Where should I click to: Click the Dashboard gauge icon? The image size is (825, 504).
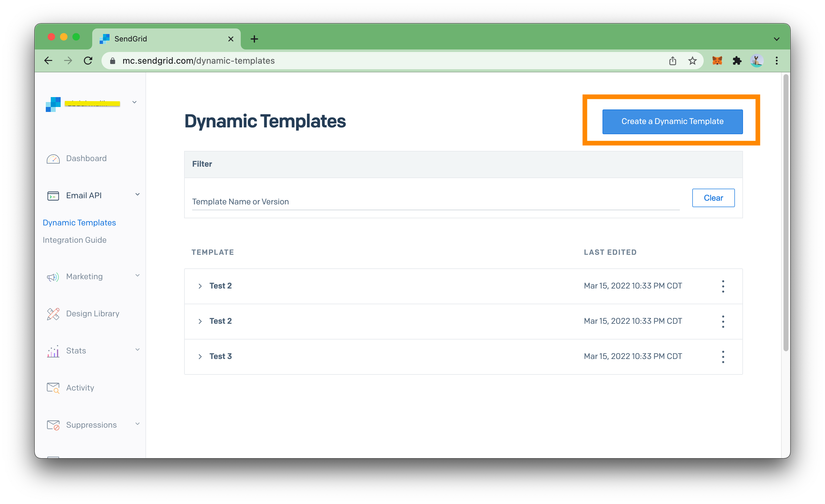53,159
